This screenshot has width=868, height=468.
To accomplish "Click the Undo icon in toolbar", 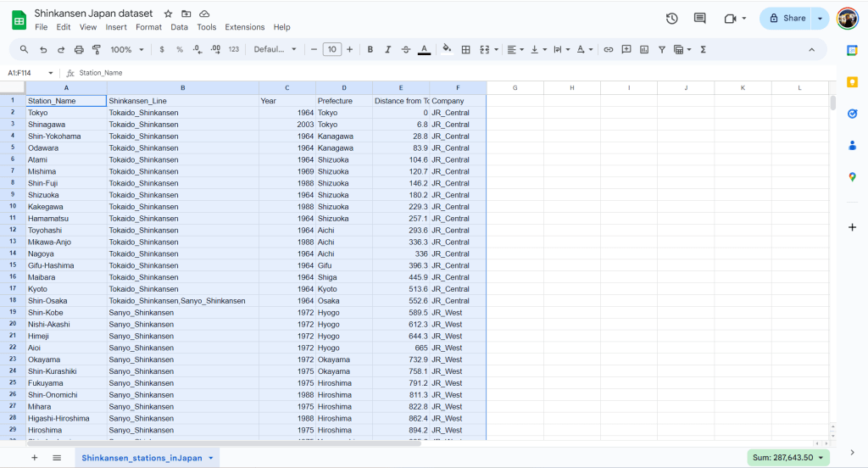I will point(42,49).
